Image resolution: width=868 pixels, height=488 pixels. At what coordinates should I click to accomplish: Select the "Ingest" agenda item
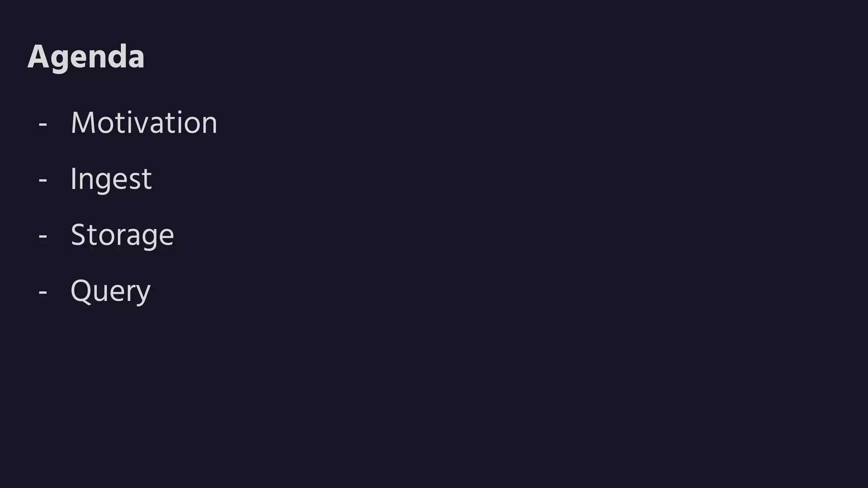click(111, 180)
